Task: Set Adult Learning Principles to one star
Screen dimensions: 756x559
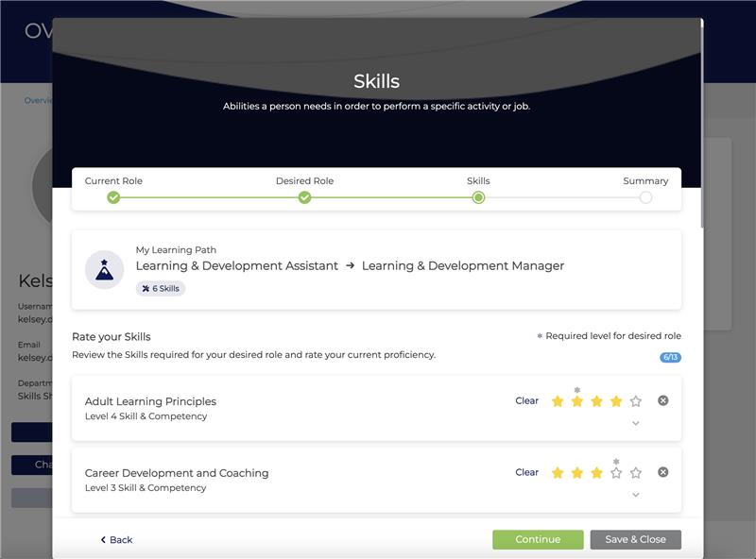Action: click(x=558, y=401)
